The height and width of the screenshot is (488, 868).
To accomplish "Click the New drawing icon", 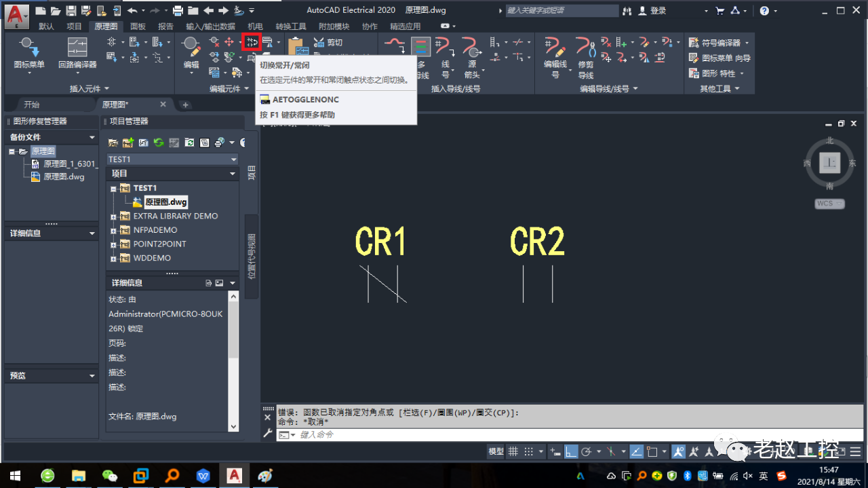I will click(41, 11).
